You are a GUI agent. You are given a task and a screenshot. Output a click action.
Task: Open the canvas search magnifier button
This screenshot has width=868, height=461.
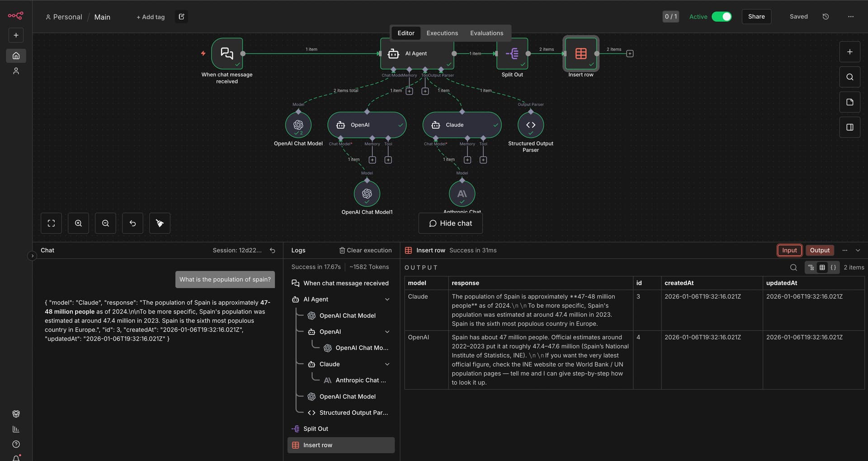[849, 77]
